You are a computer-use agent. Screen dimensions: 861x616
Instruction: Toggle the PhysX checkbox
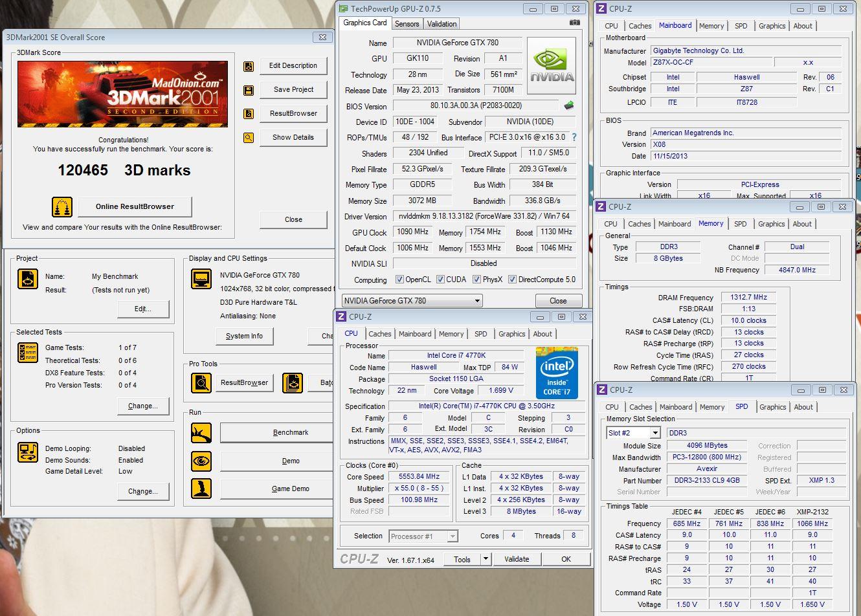pyautogui.click(x=476, y=280)
